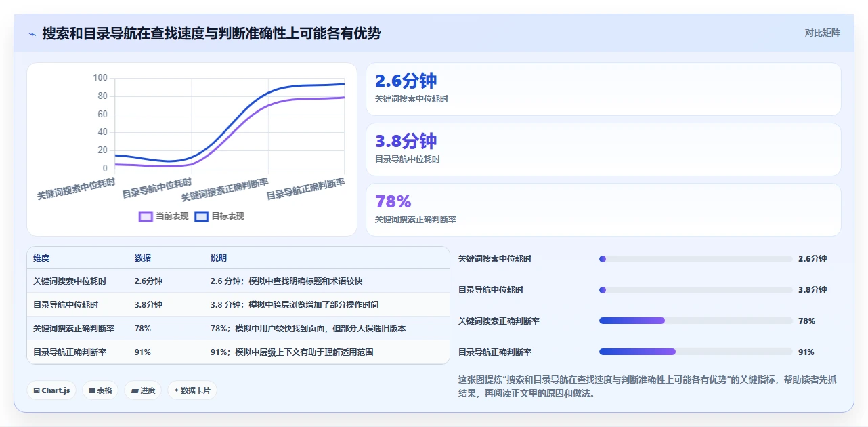Click the 100 tick on chart y-axis
Screen dimensions: 868x427
[100, 78]
